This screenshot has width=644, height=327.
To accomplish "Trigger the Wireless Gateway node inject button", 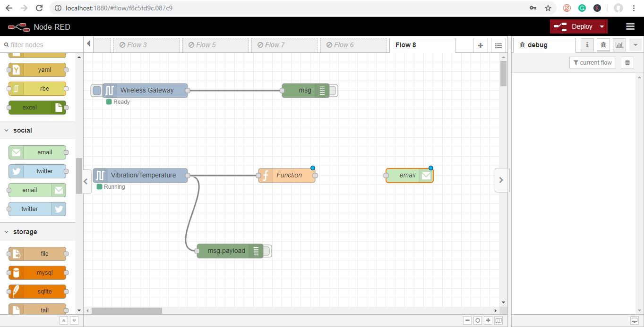I will [x=97, y=91].
